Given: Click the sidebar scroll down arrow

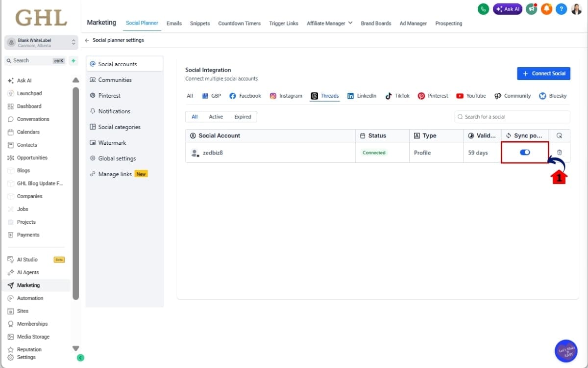Looking at the screenshot, I should tap(75, 348).
